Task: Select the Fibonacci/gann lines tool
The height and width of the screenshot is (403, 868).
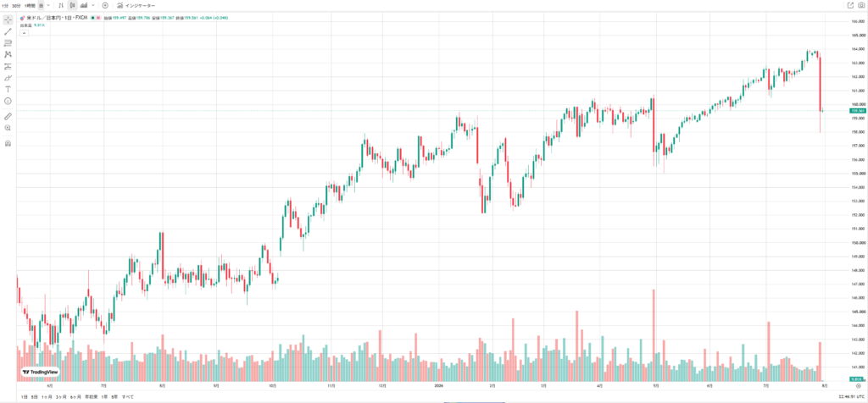Action: tap(8, 42)
